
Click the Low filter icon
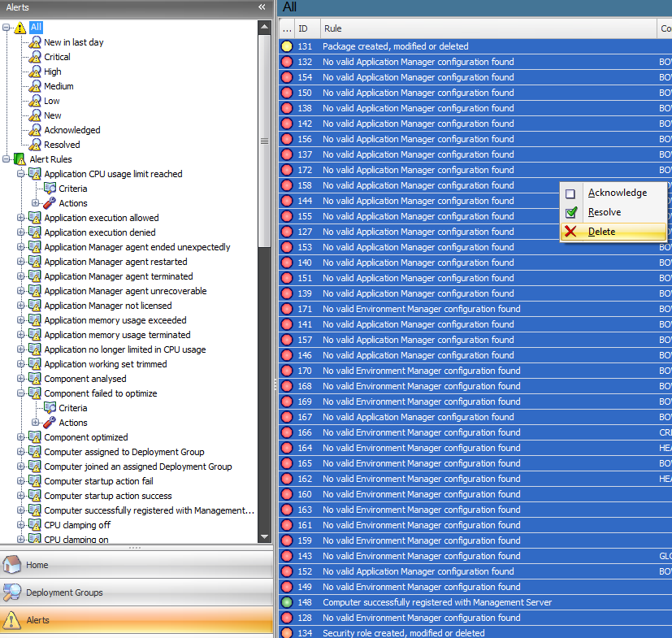coord(35,101)
